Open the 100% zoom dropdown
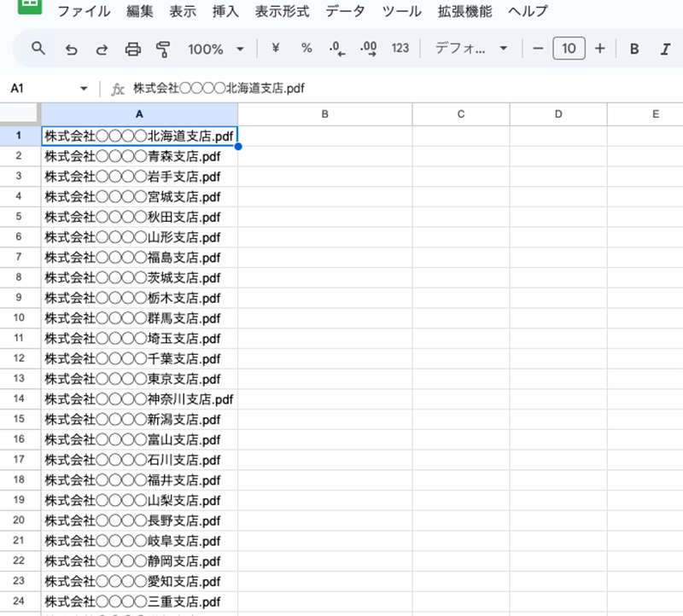The image size is (683, 616). (x=216, y=49)
